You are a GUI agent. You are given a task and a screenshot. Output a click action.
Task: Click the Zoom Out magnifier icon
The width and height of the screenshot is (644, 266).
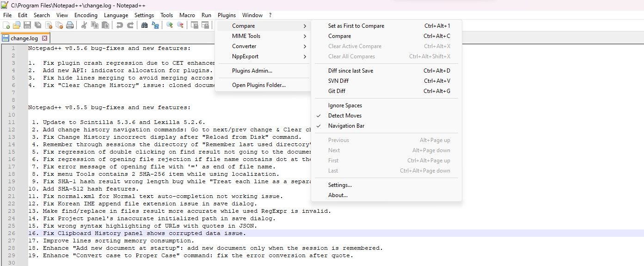pyautogui.click(x=180, y=25)
